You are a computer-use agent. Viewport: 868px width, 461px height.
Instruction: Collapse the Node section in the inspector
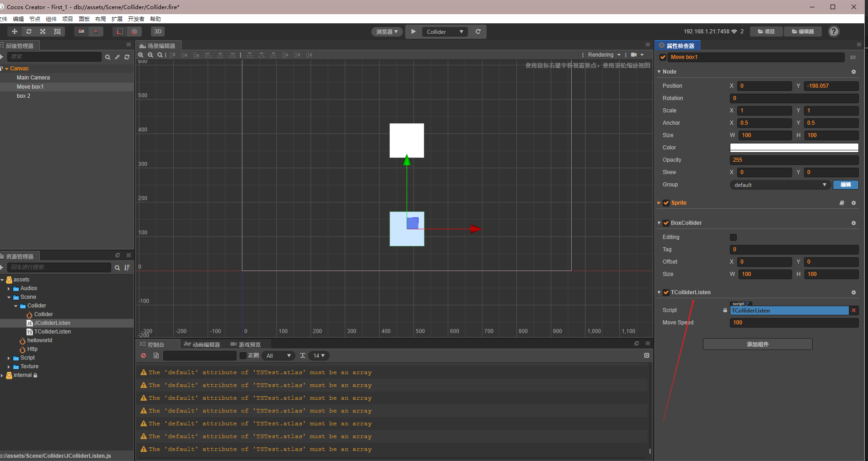pos(659,71)
